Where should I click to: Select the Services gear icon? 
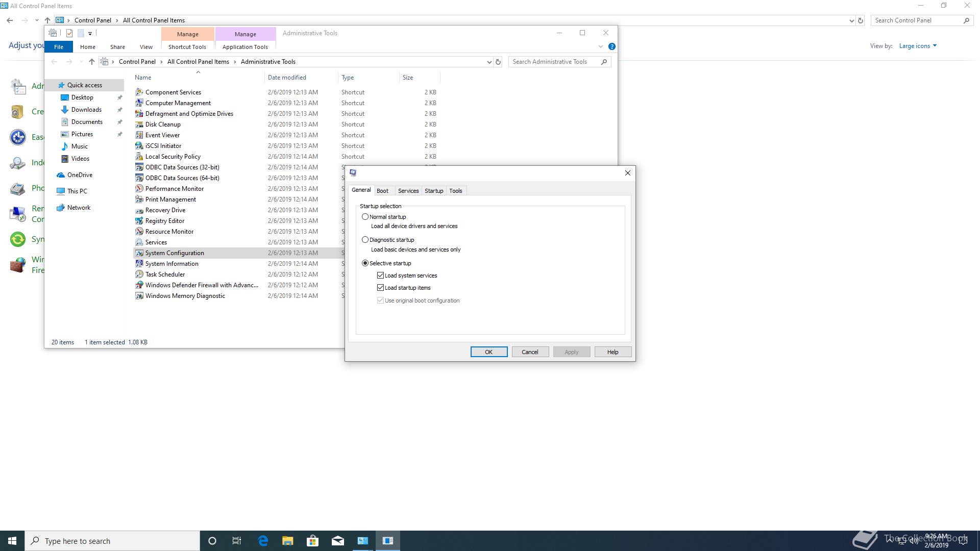[139, 242]
